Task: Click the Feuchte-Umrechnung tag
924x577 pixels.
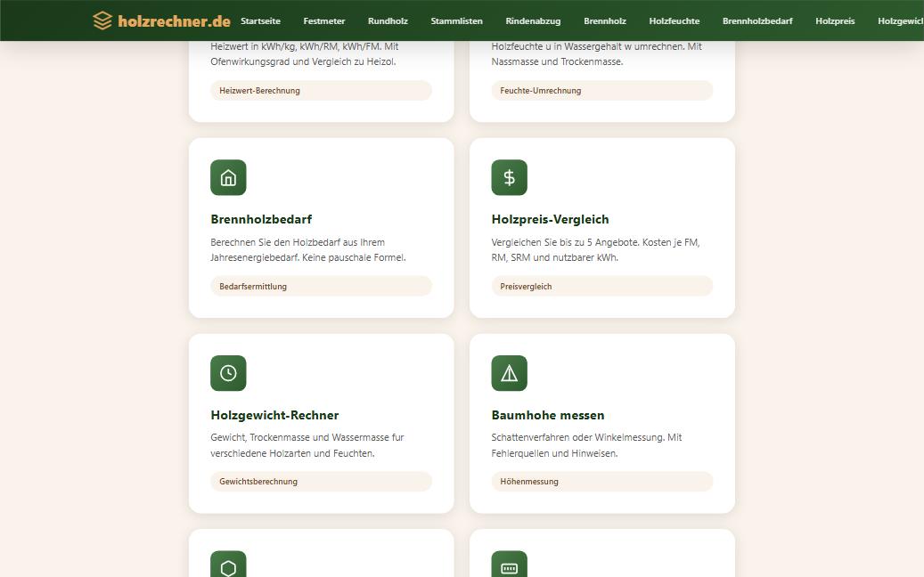Action: [602, 91]
